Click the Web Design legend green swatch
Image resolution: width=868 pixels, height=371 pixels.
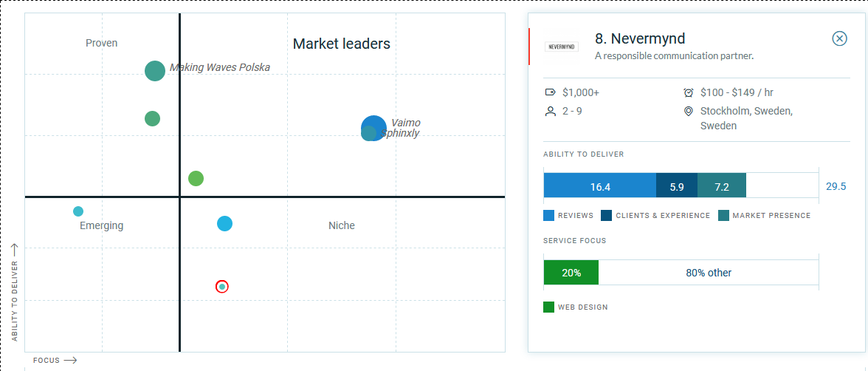click(548, 307)
